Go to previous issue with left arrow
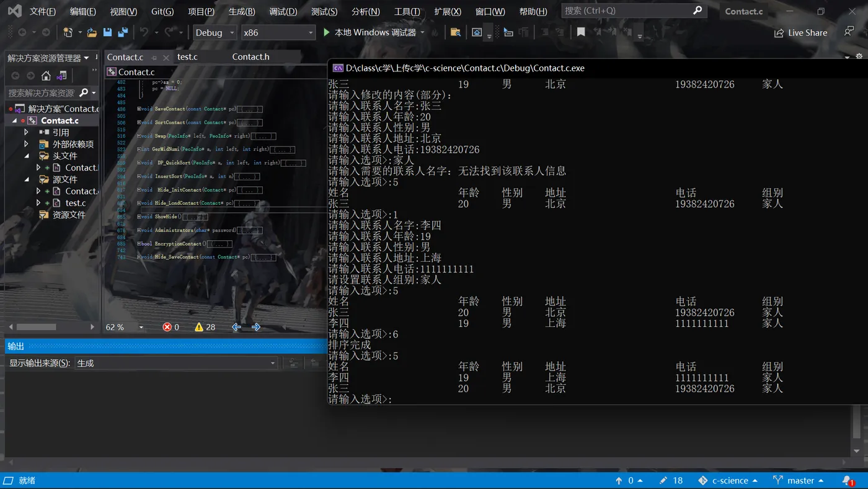The height and width of the screenshot is (489, 868). [x=236, y=327]
